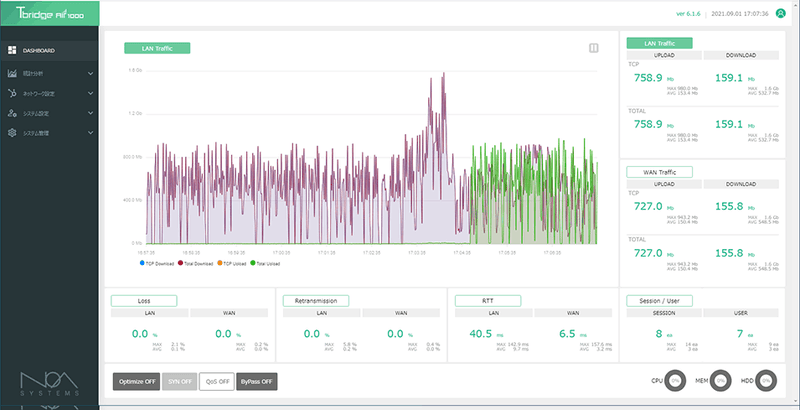Screen dimensions: 800x410
Task: Click the SYN OFF button
Action: [x=179, y=381]
